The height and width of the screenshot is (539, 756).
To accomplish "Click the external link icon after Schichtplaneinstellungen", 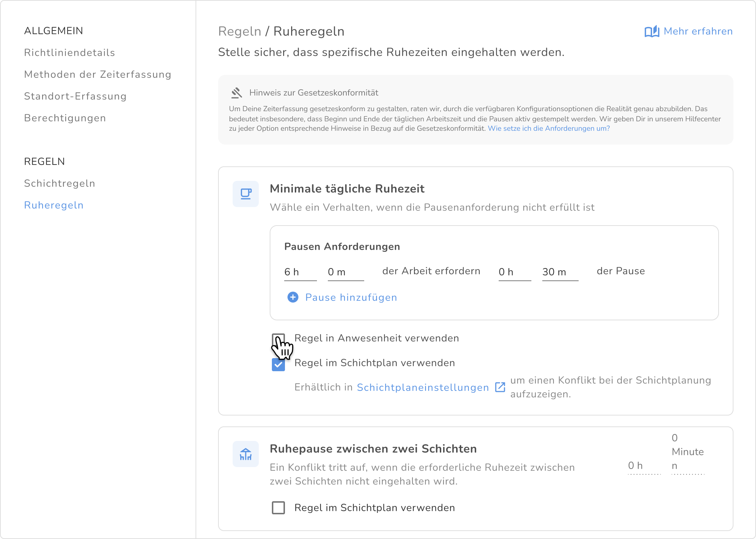I will pyautogui.click(x=500, y=387).
